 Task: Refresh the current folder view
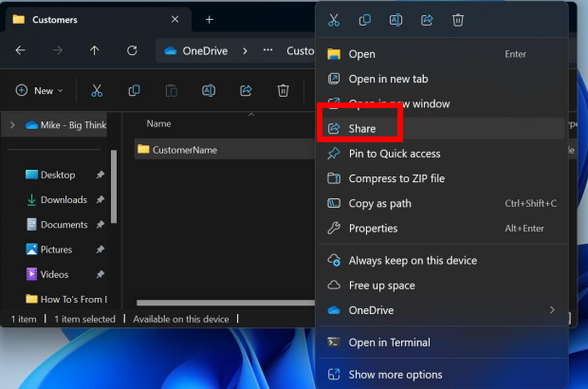pyautogui.click(x=132, y=50)
